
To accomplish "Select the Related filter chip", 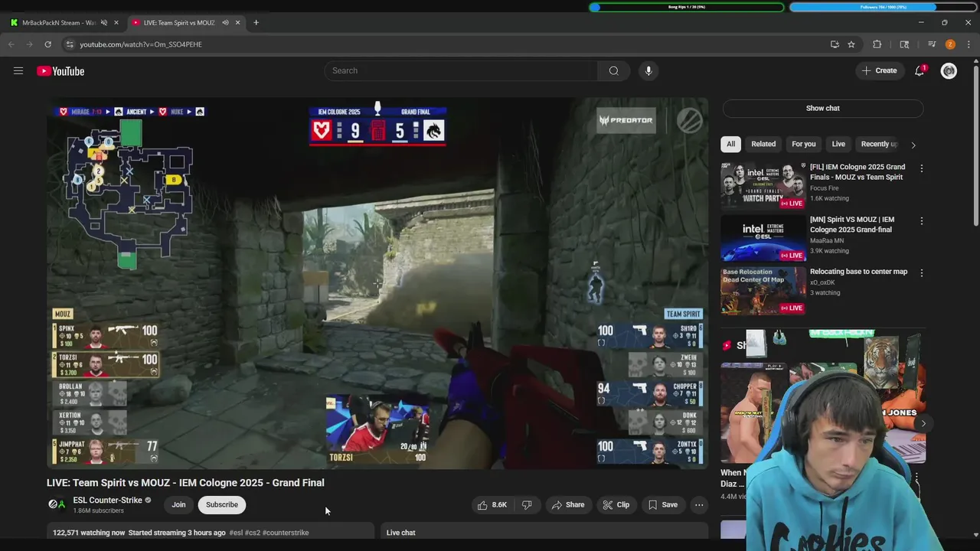I will (x=763, y=144).
